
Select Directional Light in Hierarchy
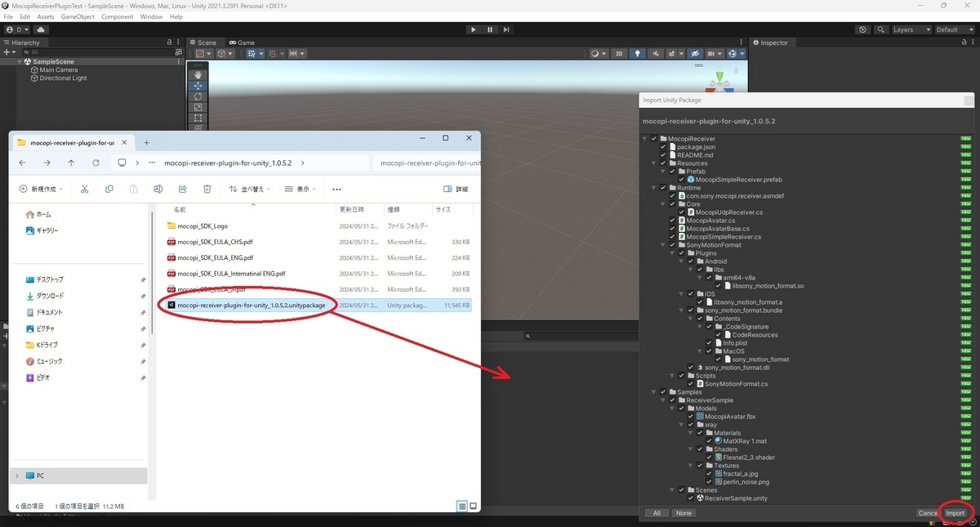pyautogui.click(x=63, y=78)
